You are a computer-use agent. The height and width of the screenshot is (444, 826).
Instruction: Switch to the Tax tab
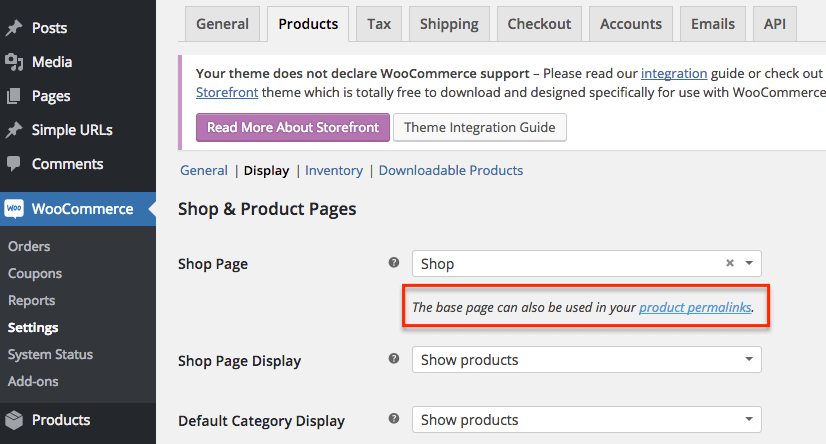pyautogui.click(x=379, y=24)
